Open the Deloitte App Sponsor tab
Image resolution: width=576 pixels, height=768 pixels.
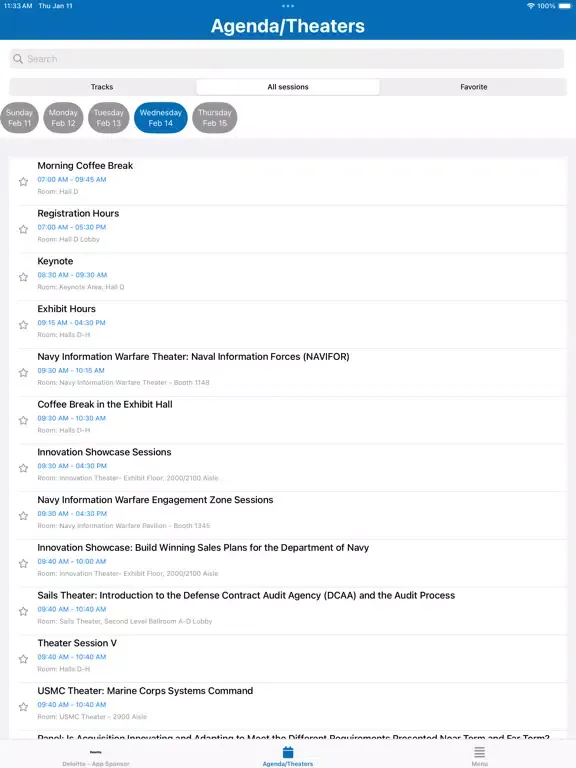pyautogui.click(x=96, y=757)
